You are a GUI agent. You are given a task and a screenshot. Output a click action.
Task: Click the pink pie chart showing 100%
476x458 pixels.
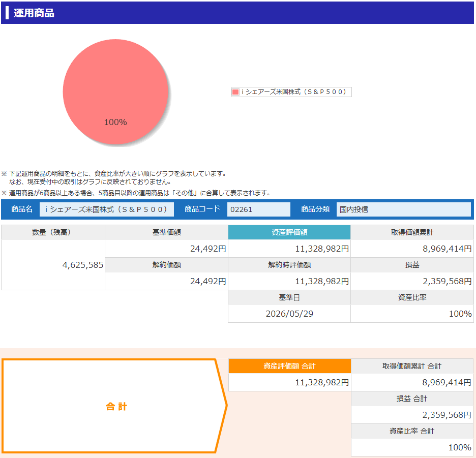115,91
